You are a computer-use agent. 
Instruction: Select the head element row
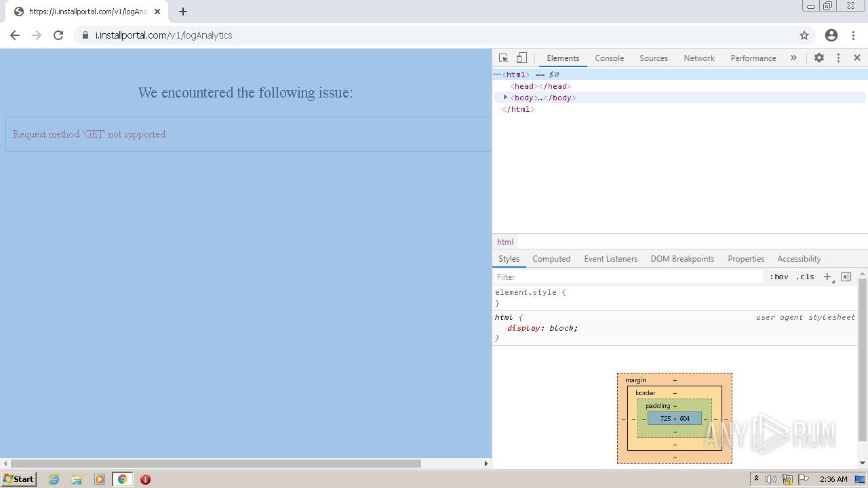[x=679, y=86]
